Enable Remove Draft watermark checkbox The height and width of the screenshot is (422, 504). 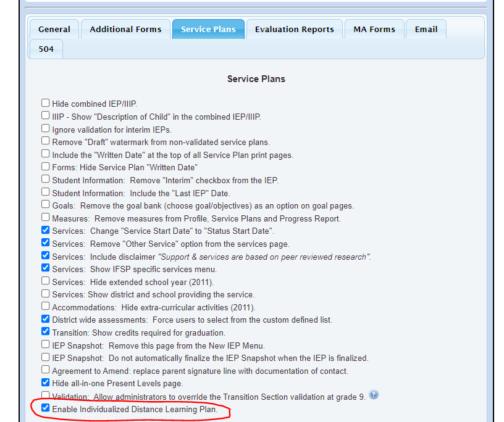45,141
